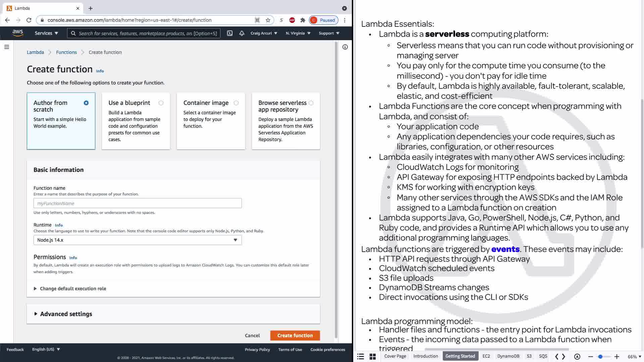Click the orange Create function button

point(295,336)
